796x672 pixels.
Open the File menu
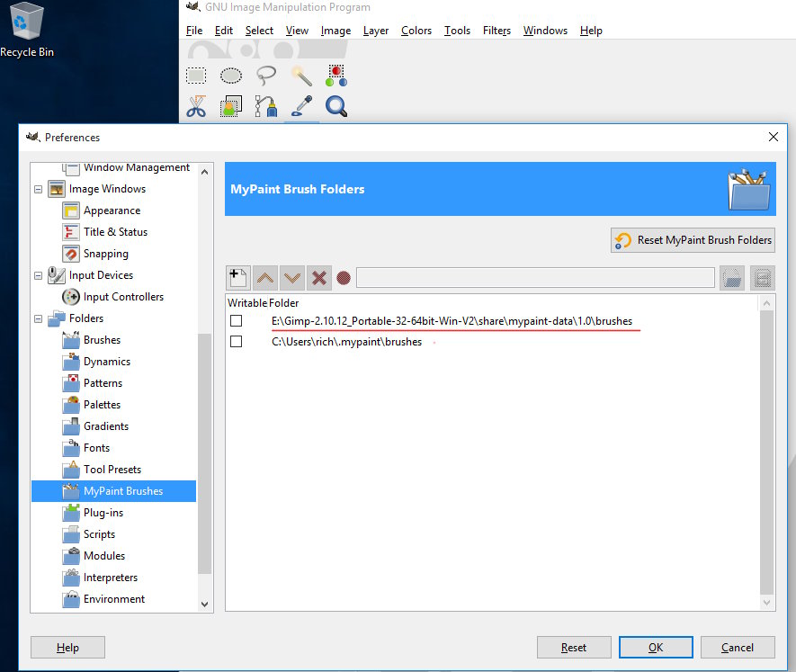click(194, 31)
